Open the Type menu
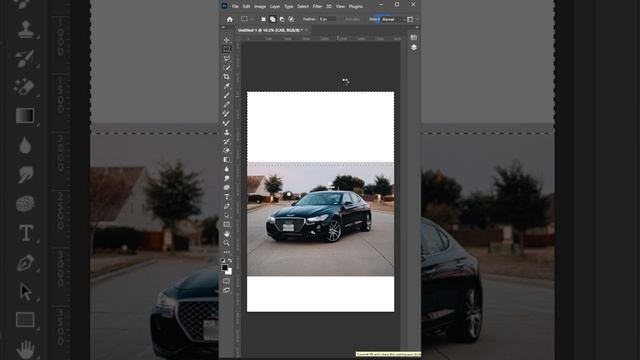The width and height of the screenshot is (640, 360). point(289,6)
